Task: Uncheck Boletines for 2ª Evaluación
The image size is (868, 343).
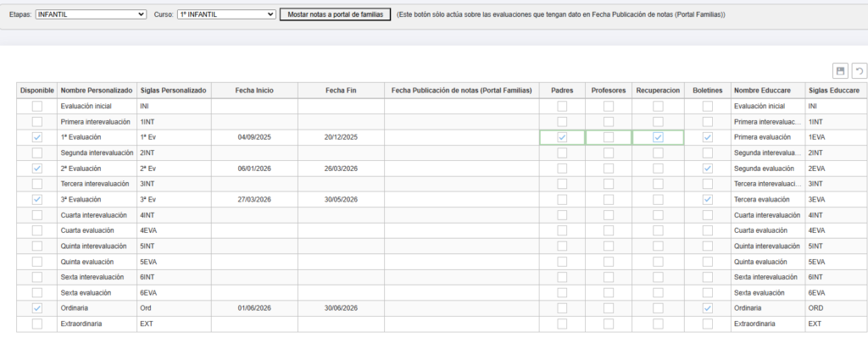Action: (x=707, y=169)
